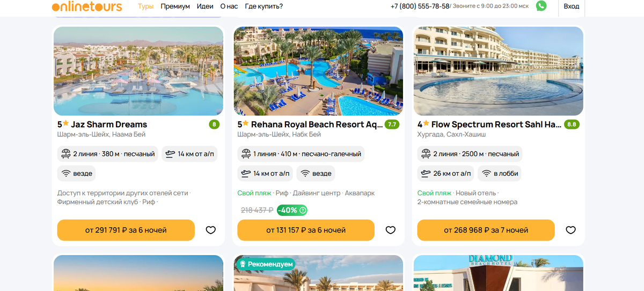
Task: Open the WhatsApp chat icon
Action: pyautogui.click(x=541, y=6)
